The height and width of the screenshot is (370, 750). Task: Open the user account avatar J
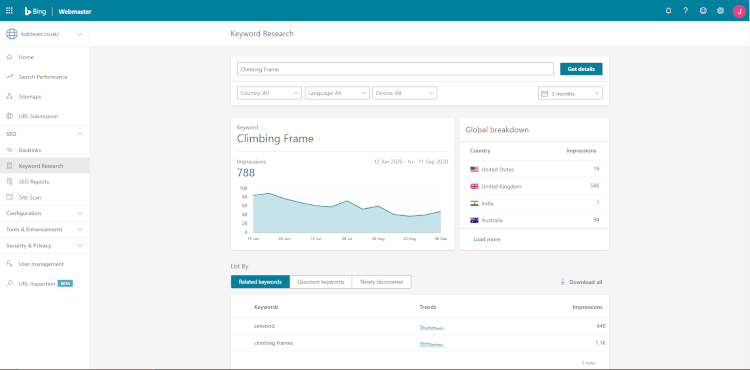(x=739, y=11)
